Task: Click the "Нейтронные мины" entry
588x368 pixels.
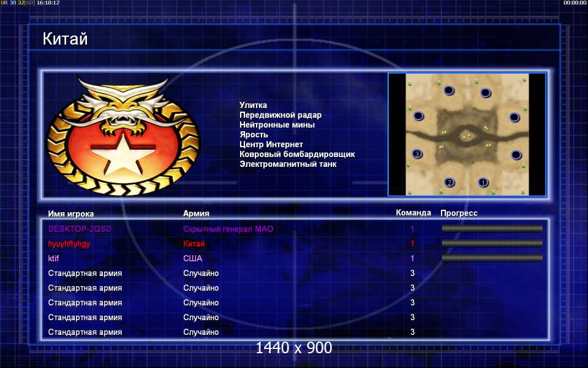Action: (x=277, y=125)
